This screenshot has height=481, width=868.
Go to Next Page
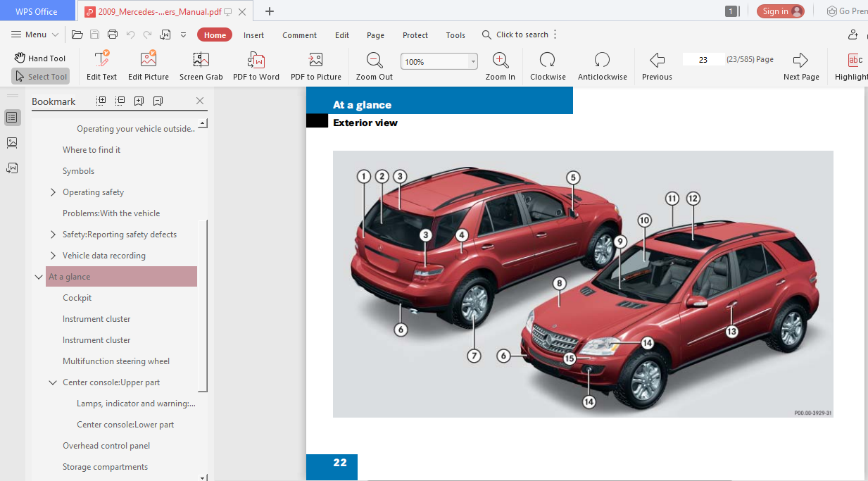[801, 65]
